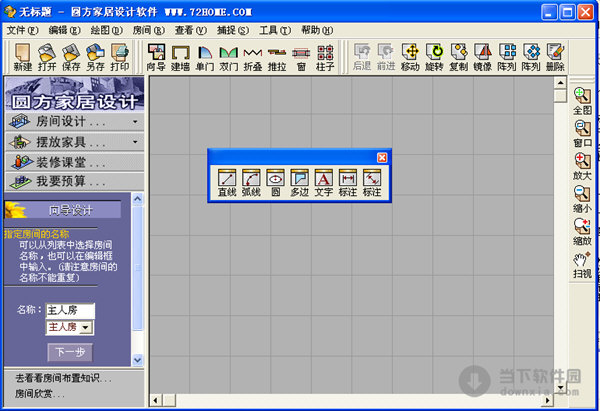
Task: Click the 镜像 (Mirror) tool icon
Action: click(483, 56)
